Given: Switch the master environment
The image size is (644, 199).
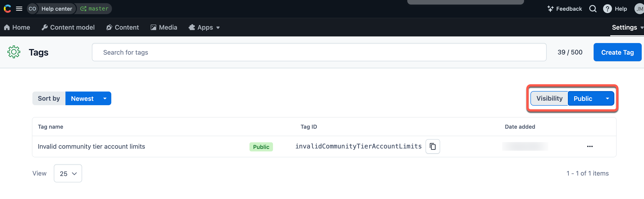Looking at the screenshot, I should click(x=94, y=9).
